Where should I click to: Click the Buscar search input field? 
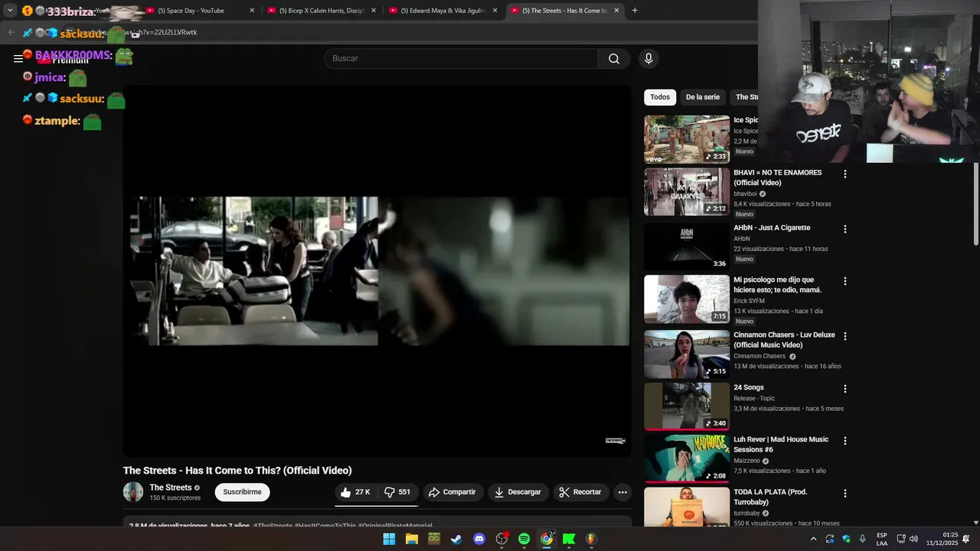[x=461, y=59]
